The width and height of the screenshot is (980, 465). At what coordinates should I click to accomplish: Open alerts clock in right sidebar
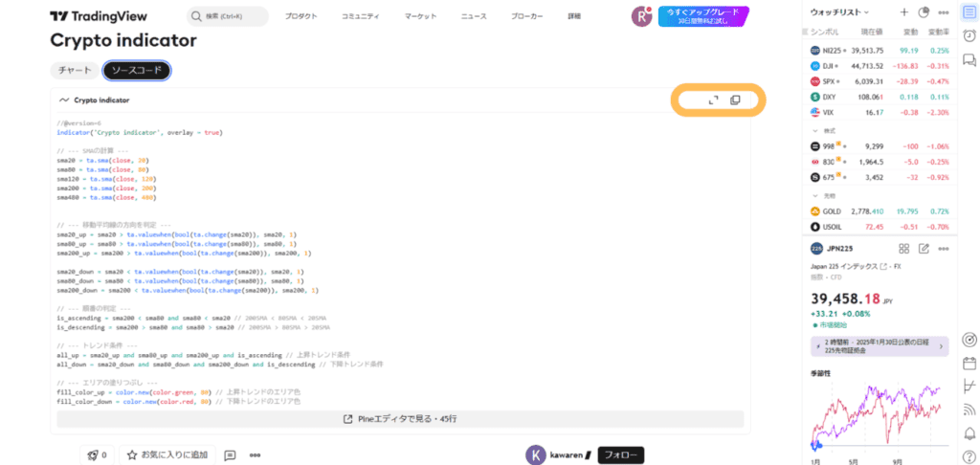click(969, 35)
